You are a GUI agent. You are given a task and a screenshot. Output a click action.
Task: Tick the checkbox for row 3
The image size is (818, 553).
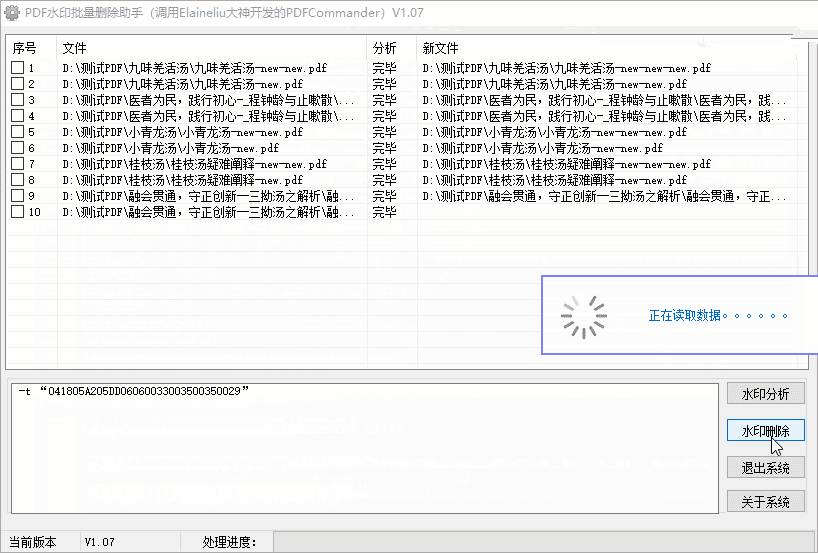17,100
